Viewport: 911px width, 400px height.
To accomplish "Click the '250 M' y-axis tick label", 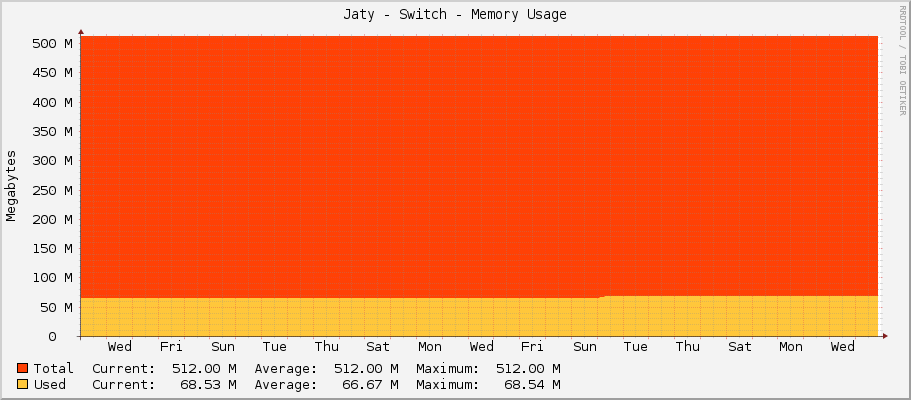I will point(52,190).
